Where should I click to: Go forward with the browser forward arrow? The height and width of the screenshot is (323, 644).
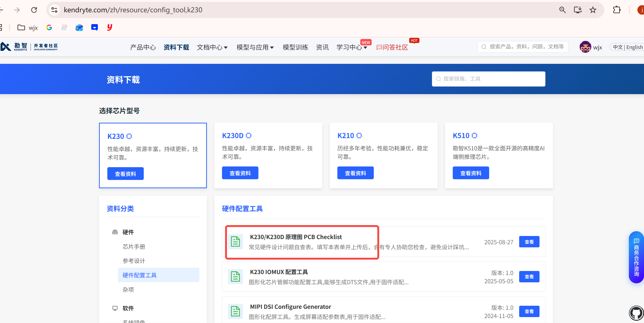point(17,10)
